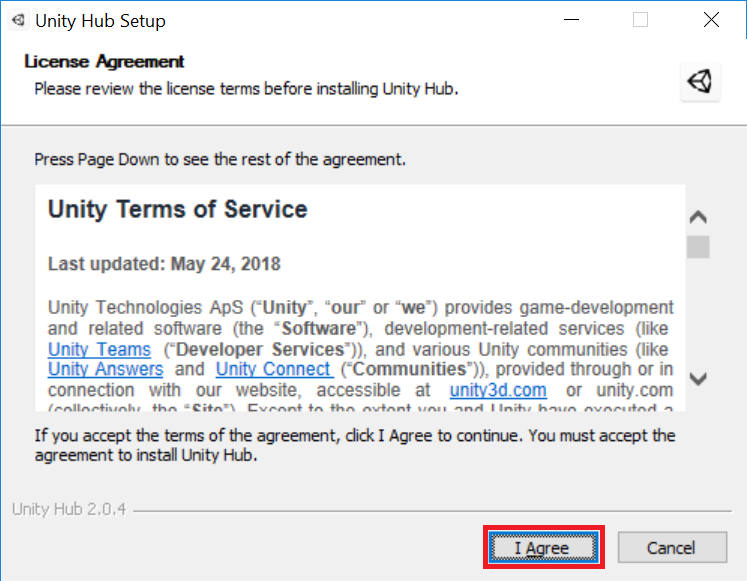Image resolution: width=747 pixels, height=581 pixels.
Task: Follow the Unity Connect hyperlink
Action: pos(274,369)
